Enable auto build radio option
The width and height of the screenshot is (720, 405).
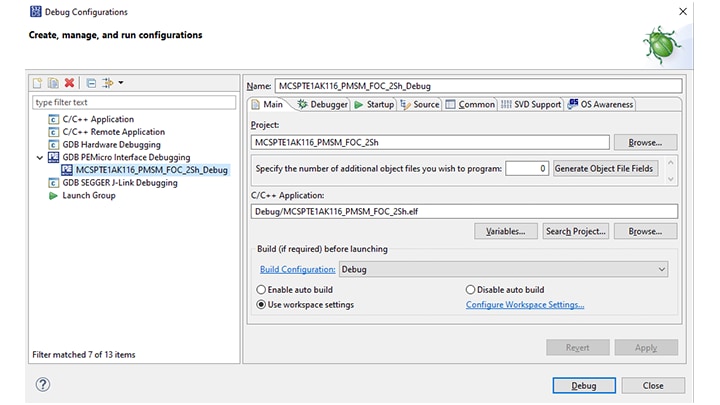tap(262, 290)
